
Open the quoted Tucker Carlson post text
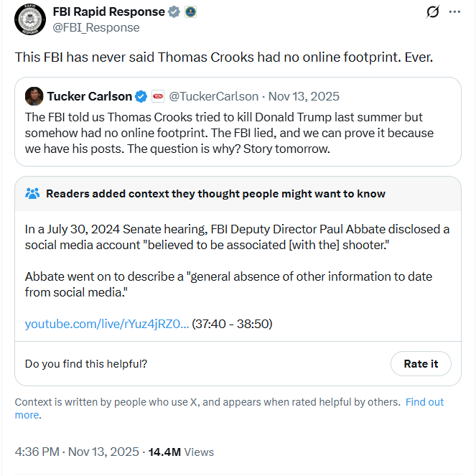coord(233,133)
